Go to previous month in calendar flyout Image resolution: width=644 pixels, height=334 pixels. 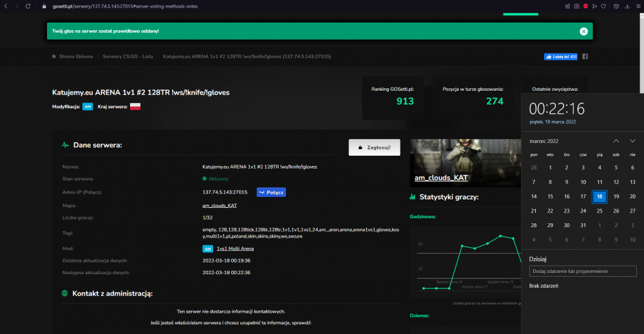(x=616, y=141)
